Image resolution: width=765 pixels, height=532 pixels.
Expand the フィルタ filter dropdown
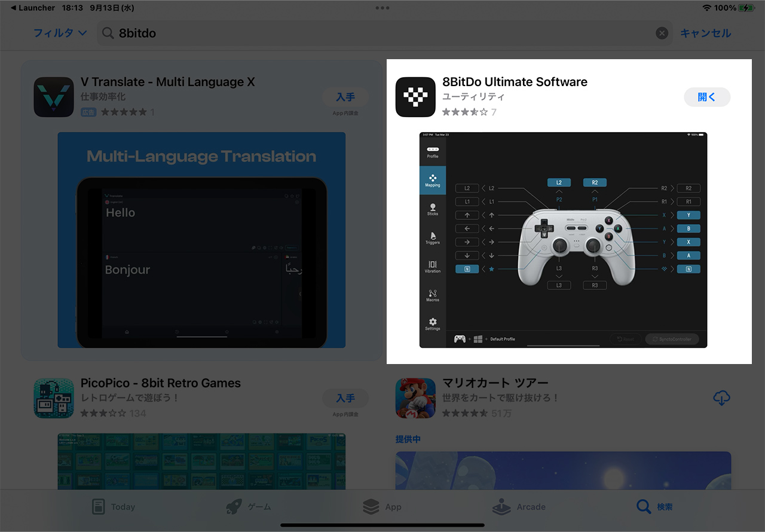(60, 33)
